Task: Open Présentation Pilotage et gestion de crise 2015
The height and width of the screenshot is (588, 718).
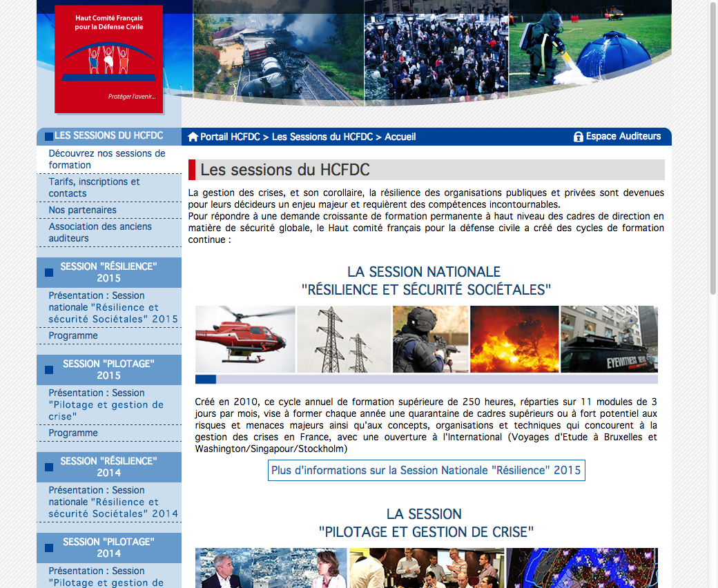Action: click(x=109, y=405)
